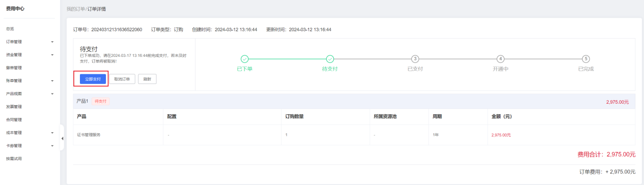The image size is (644, 185).
Task: Click the step 5 已完成 circle
Action: [586, 58]
